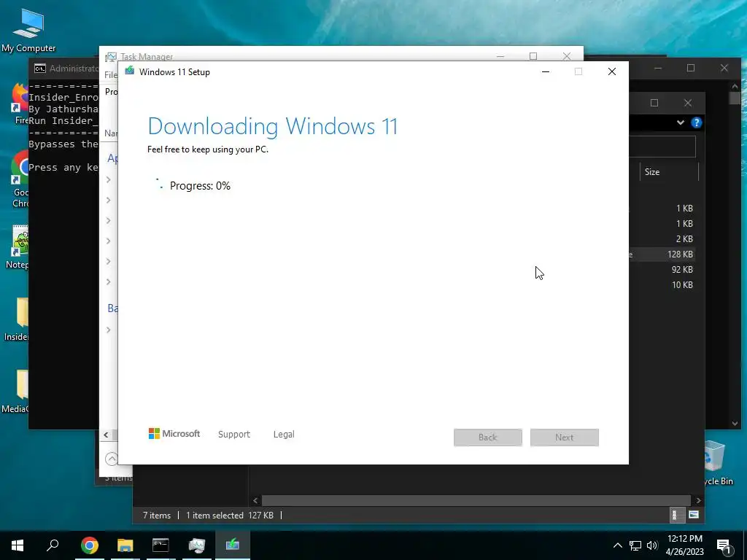The height and width of the screenshot is (560, 747).
Task: Open File Explorer from taskbar
Action: click(x=125, y=545)
